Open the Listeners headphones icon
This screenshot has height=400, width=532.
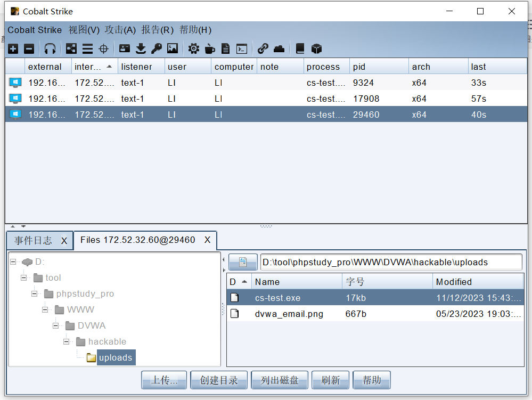50,49
